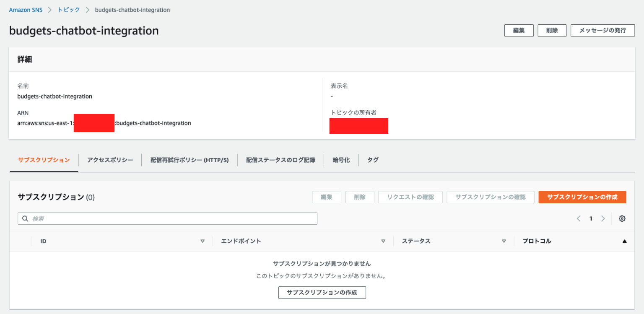Image resolution: width=644 pixels, height=314 pixels.
Task: Click the ステータス column header
Action: 416,241
